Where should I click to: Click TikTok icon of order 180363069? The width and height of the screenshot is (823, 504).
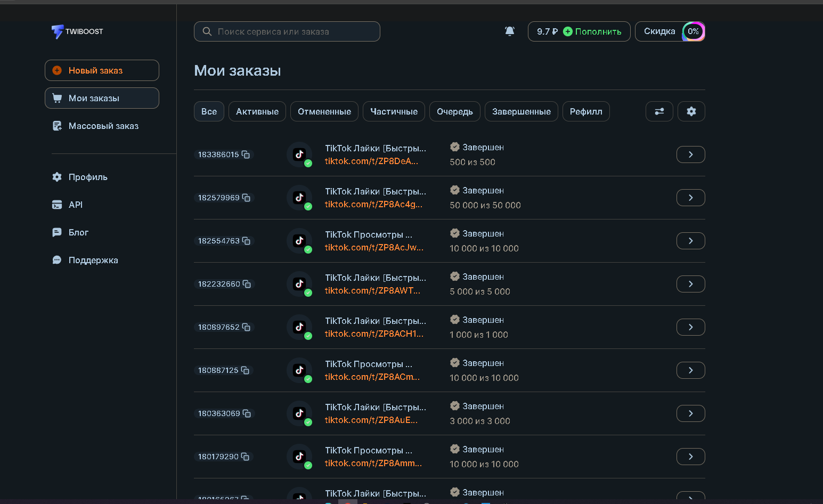pyautogui.click(x=299, y=413)
